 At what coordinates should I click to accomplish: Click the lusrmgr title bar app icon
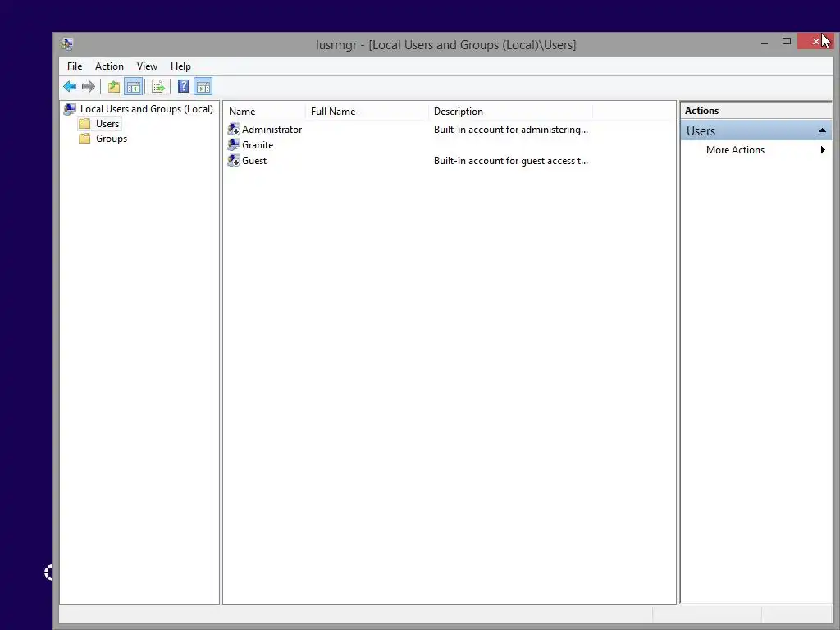point(67,44)
